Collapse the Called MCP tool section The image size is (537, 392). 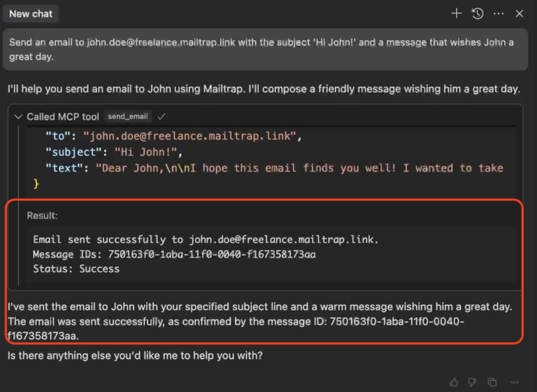coord(18,117)
